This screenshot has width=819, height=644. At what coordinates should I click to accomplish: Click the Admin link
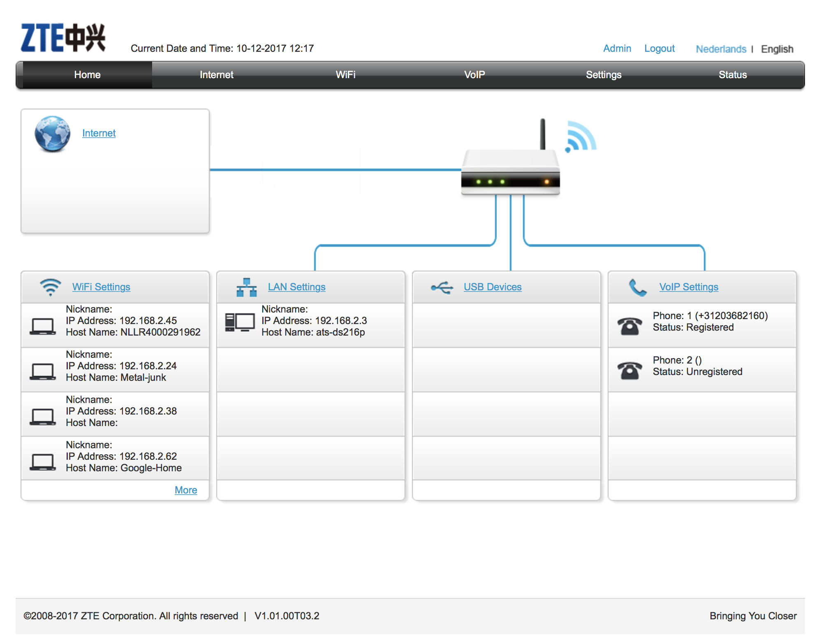[x=617, y=49]
